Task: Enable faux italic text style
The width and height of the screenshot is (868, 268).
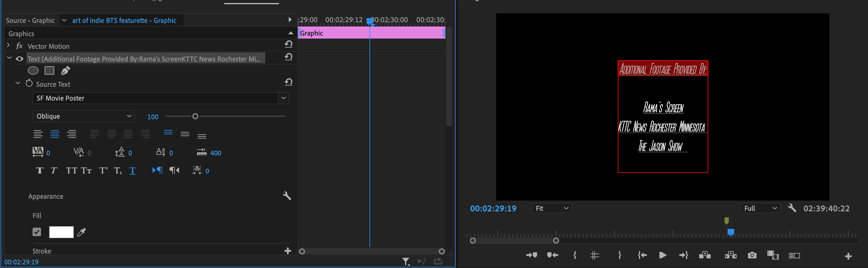Action: [x=54, y=171]
